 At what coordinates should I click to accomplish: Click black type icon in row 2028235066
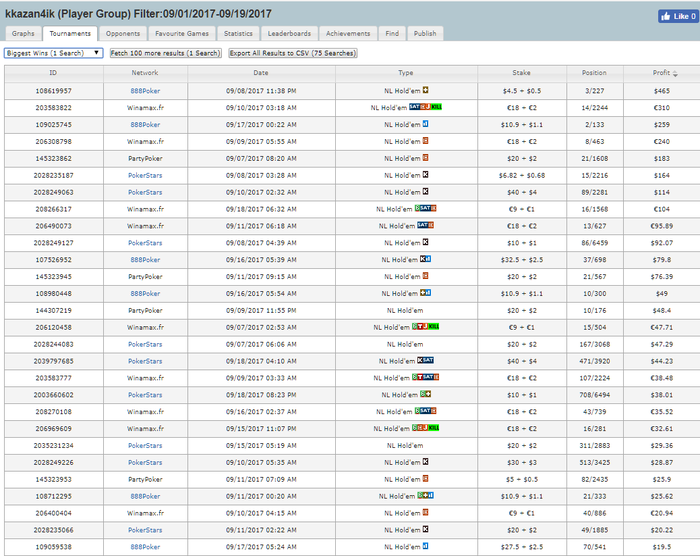[x=425, y=529]
